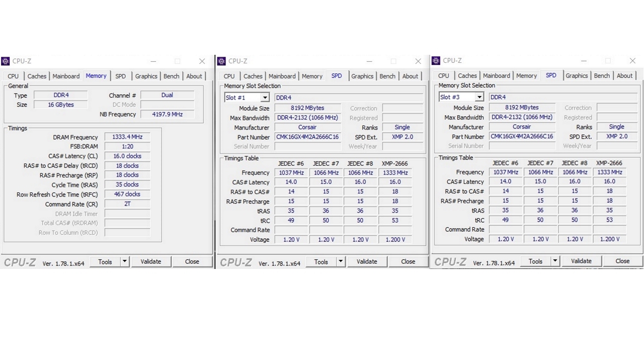This screenshot has width=644, height=362.
Task: Click CPU-Z app icon in middle window title
Action: pyautogui.click(x=221, y=61)
